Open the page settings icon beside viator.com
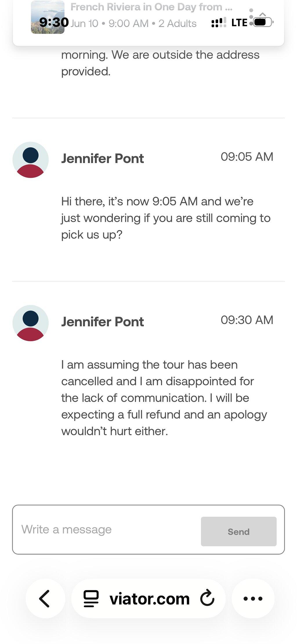Image resolution: width=297 pixels, height=644 pixels. [x=91, y=599]
